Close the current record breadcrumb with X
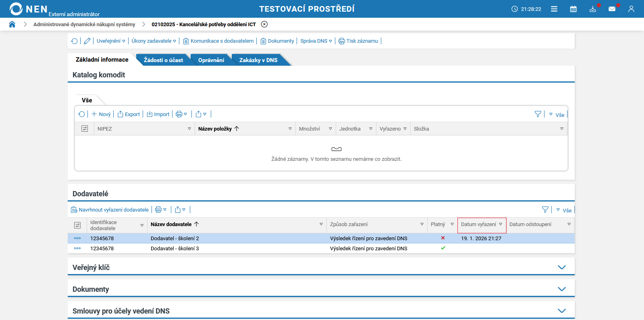Image resolution: width=644 pixels, height=320 pixels. point(264,24)
